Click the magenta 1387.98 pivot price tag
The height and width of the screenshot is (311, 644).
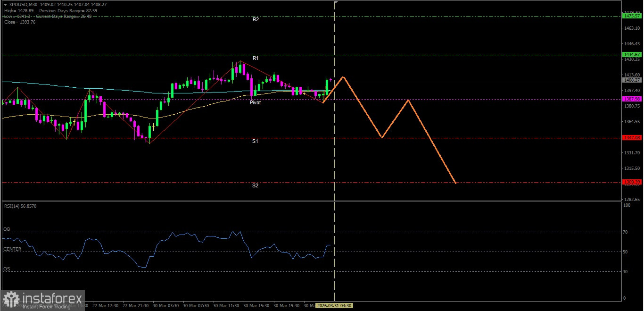pos(631,99)
